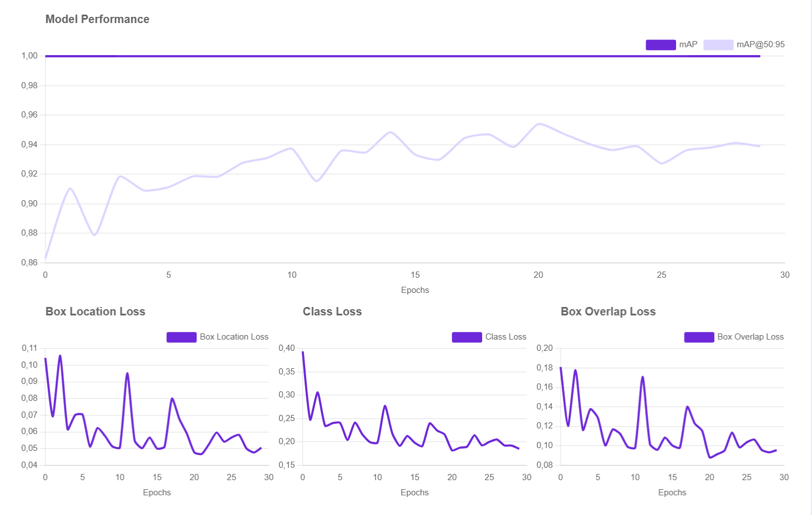Click the Box Location Loss peak at epoch 17
Image resolution: width=812 pixels, height=515 pixels.
click(x=172, y=399)
